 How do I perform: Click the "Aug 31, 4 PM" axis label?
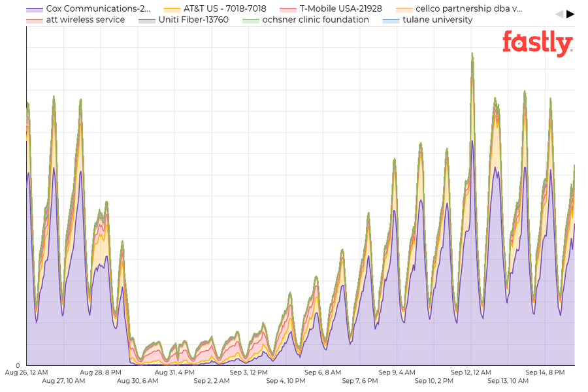point(174,372)
